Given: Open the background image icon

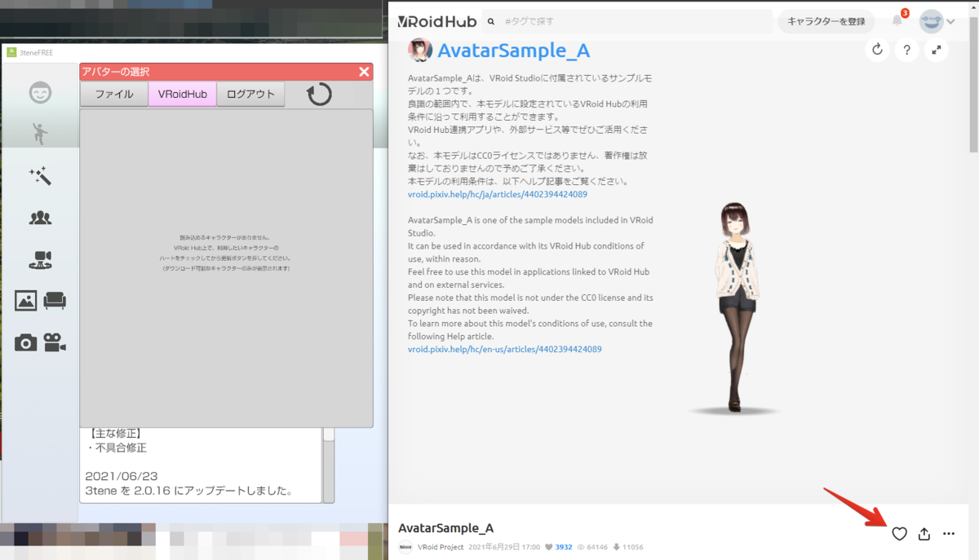Looking at the screenshot, I should pyautogui.click(x=26, y=301).
